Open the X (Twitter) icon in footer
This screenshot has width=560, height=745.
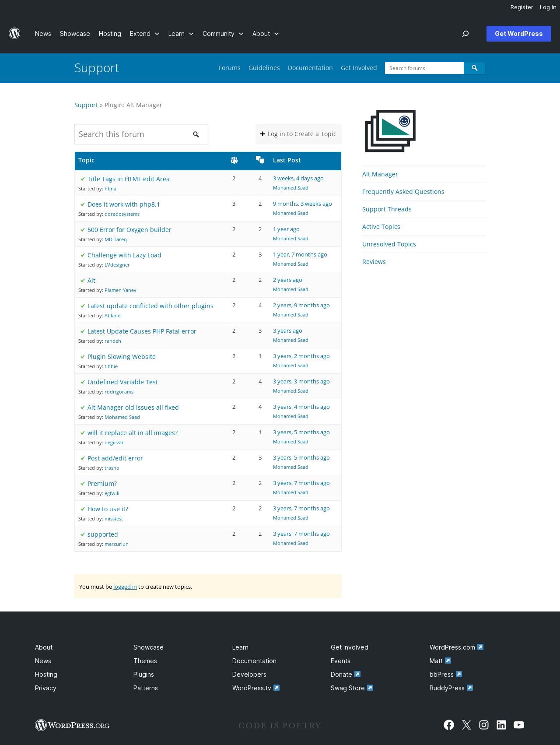(466, 725)
